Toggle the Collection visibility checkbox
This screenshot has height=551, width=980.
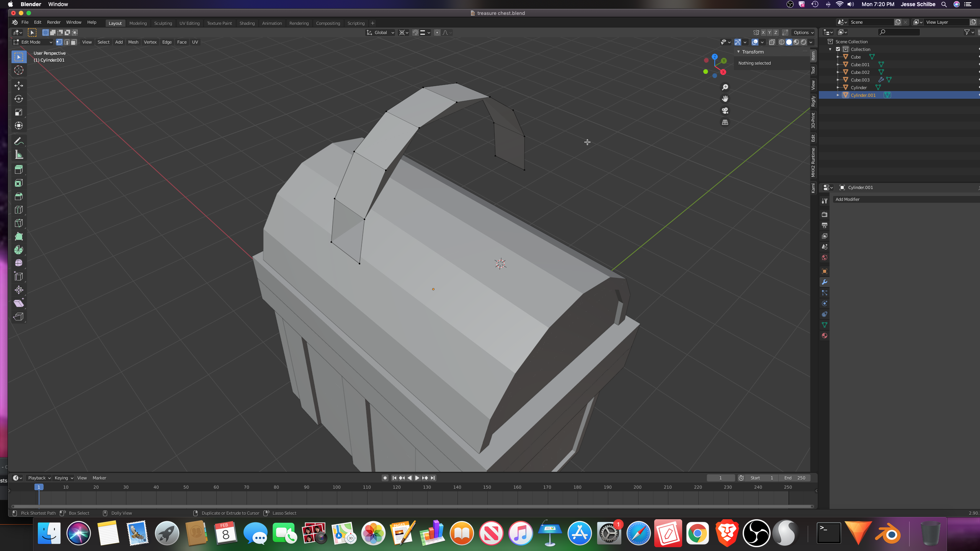838,49
